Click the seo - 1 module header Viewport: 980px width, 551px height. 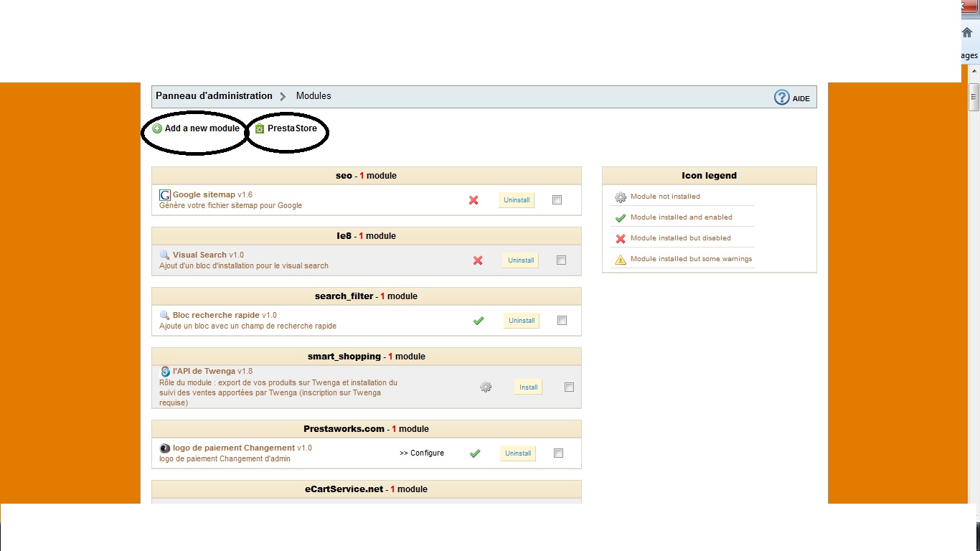tap(367, 176)
